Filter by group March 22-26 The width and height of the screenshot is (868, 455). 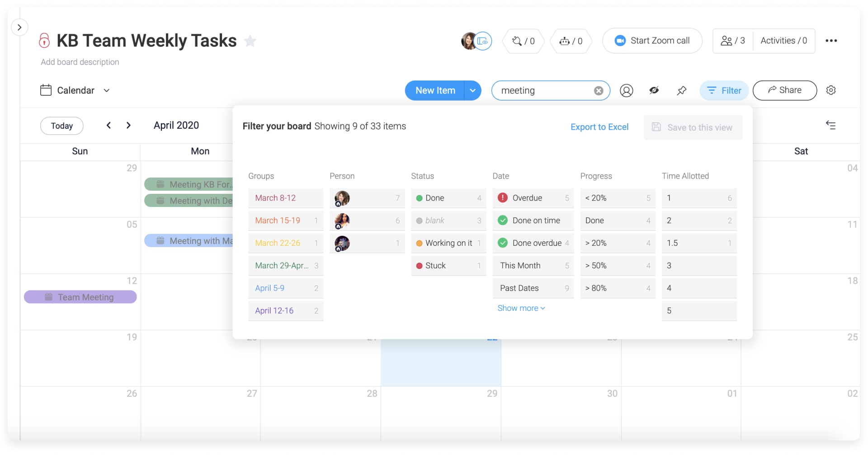286,243
